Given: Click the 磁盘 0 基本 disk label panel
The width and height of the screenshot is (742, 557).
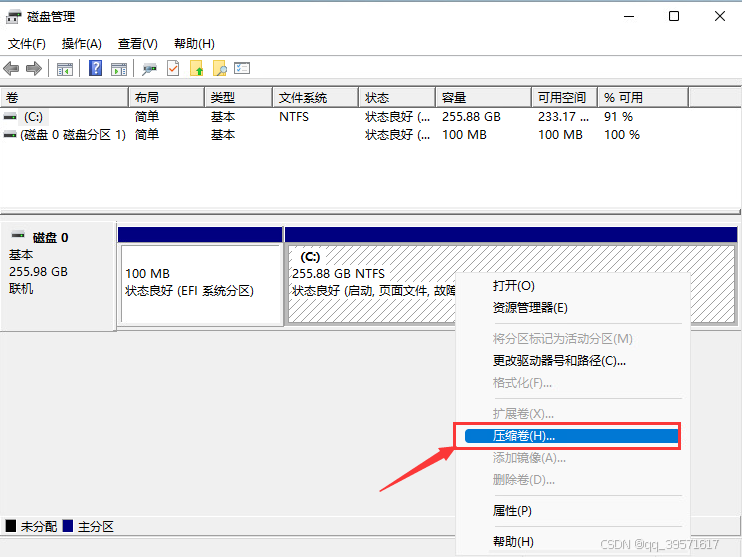Looking at the screenshot, I should (58, 276).
